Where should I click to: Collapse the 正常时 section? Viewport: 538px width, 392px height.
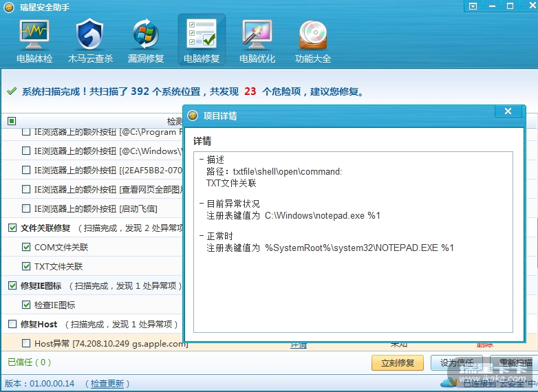point(202,236)
